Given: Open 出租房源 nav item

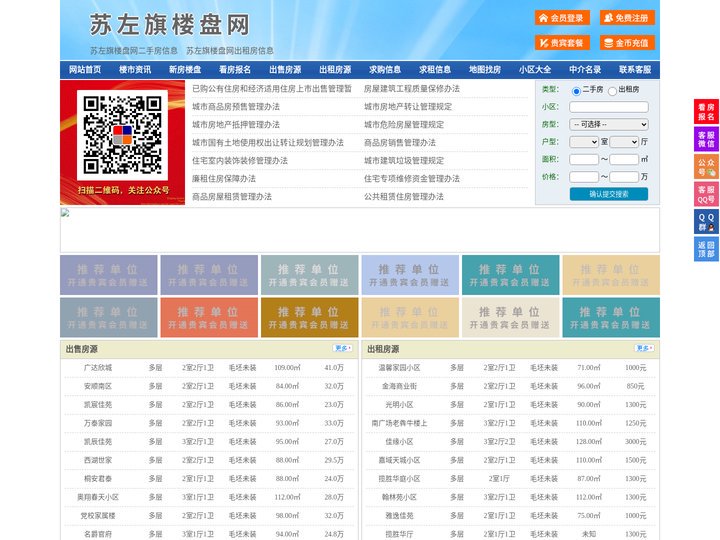Looking at the screenshot, I should (x=335, y=70).
